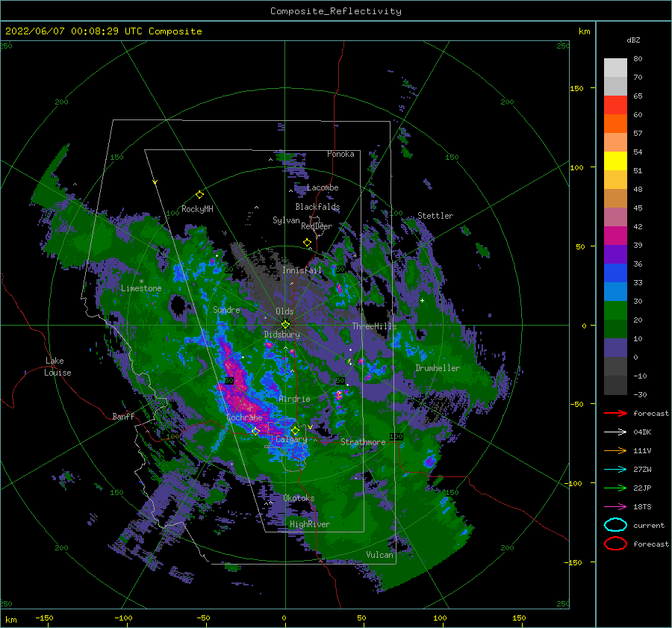
Task: Click the Banff label
Action: (123, 416)
